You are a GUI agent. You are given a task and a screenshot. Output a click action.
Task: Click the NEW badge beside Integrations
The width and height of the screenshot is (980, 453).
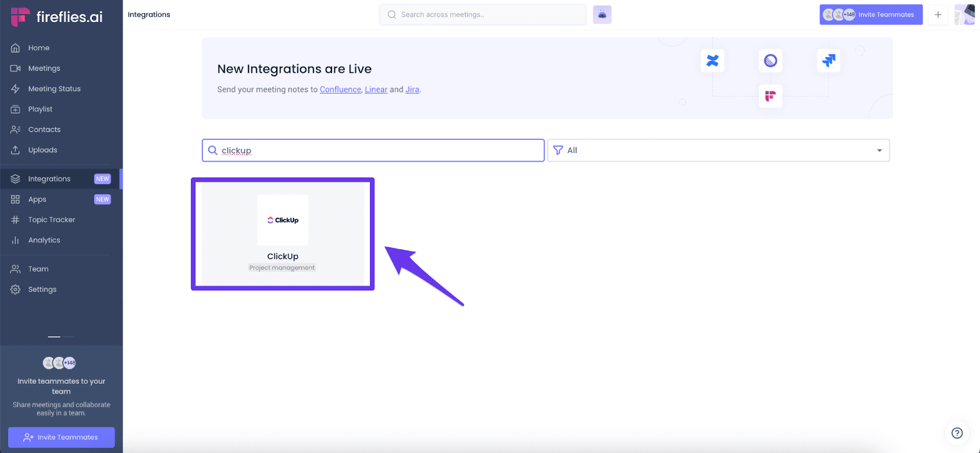point(102,179)
